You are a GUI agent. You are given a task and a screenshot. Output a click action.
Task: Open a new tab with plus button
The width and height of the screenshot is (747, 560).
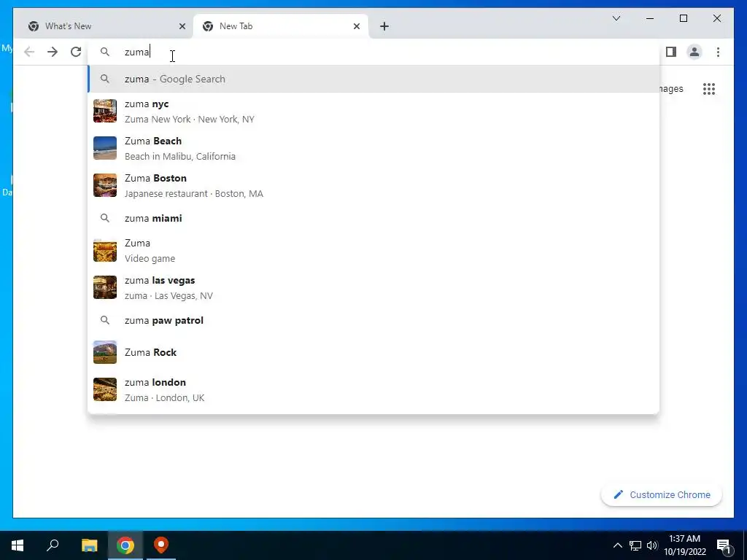[384, 26]
